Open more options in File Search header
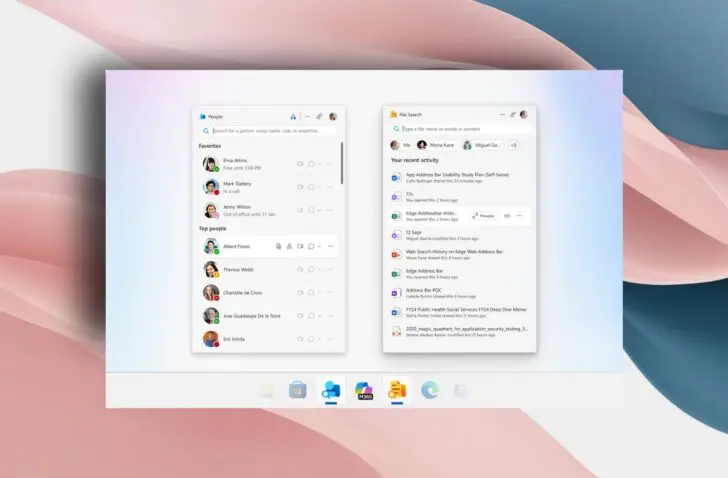Screen dimensions: 728x478 (x=502, y=115)
